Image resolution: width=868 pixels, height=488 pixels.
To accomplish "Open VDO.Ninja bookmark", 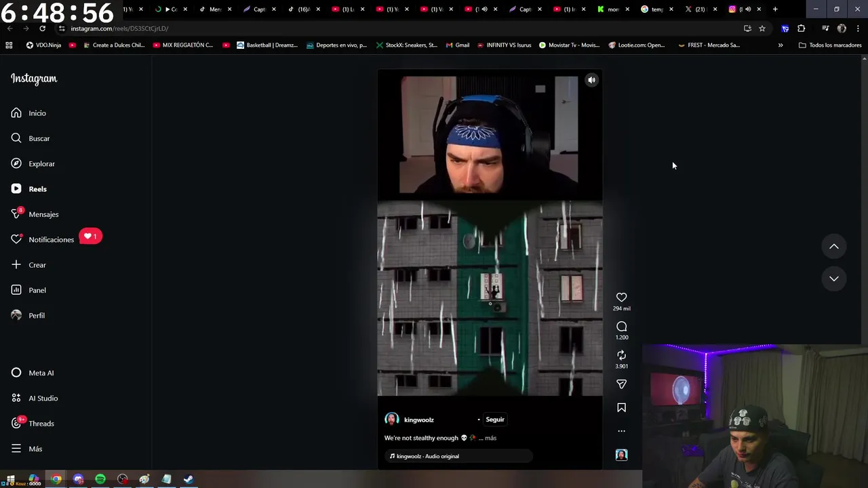I will pos(43,45).
